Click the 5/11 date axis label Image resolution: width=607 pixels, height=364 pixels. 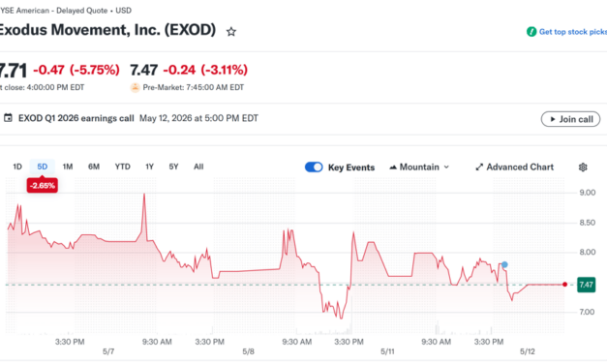point(387,351)
